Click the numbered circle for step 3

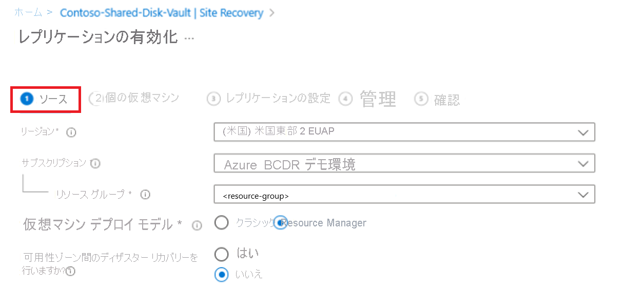click(213, 99)
